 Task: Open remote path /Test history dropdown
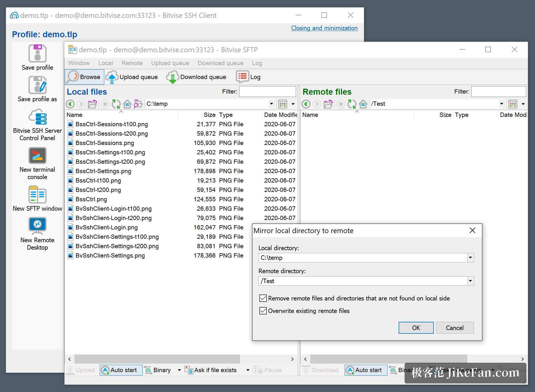(x=501, y=104)
